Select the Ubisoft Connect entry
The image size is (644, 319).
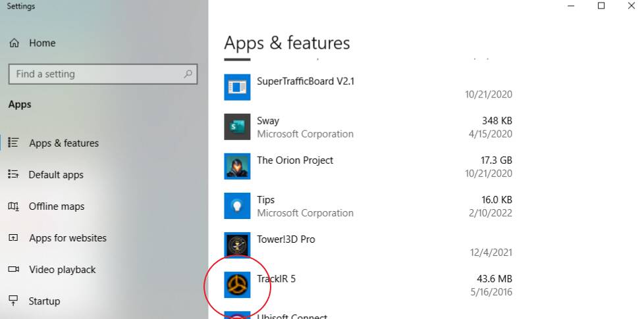(x=292, y=316)
